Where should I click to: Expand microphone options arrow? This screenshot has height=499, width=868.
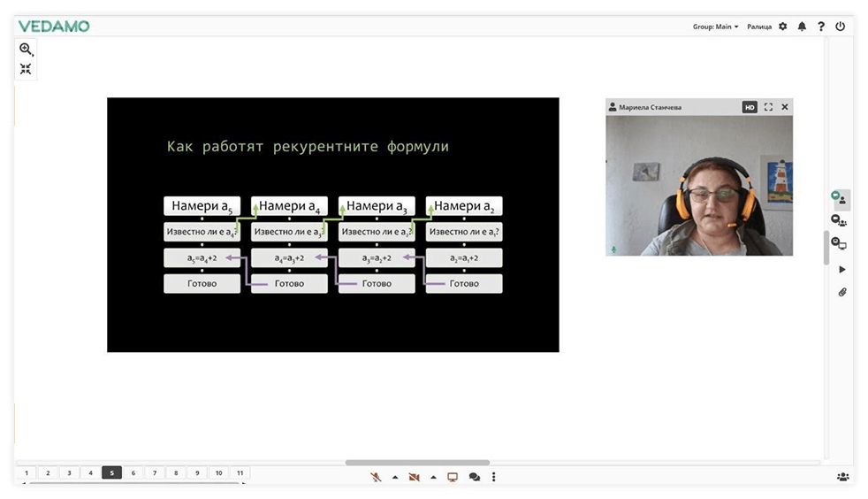[x=394, y=477]
